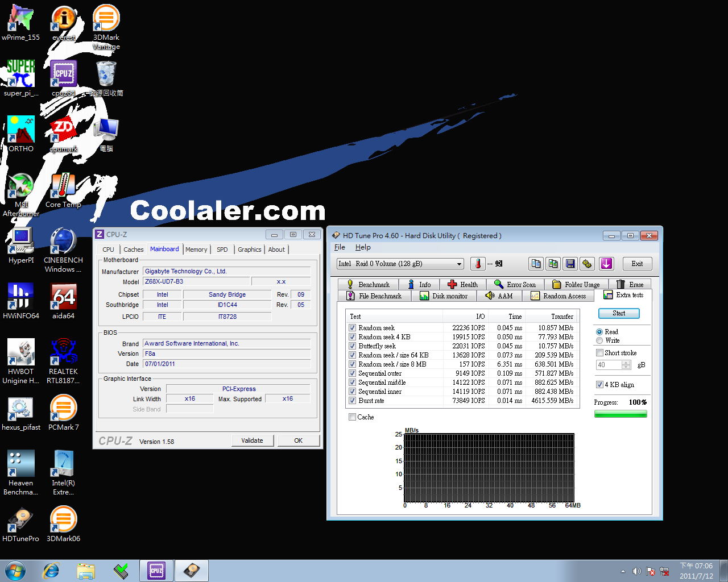Viewport: 728px width, 582px height.
Task: Copy screenshot to clipboard in HD Tune
Action: click(x=553, y=264)
